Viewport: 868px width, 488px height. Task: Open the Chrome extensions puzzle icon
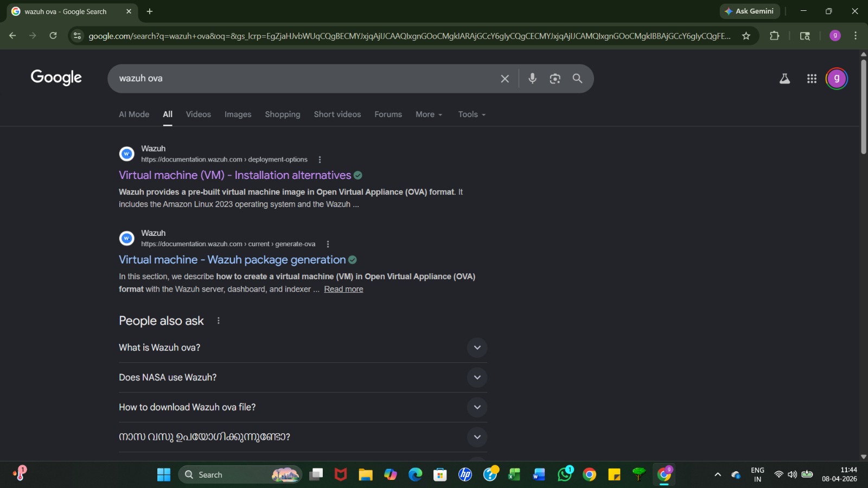[x=775, y=36]
